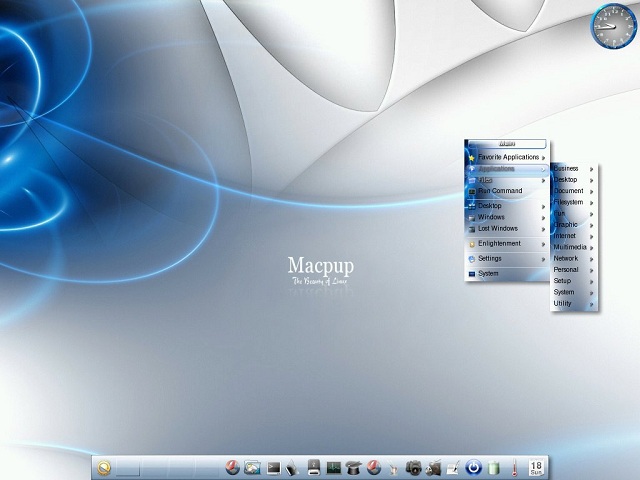640x480 pixels.
Task: Open the USB drive mounter icon
Action: pyautogui.click(x=313, y=467)
